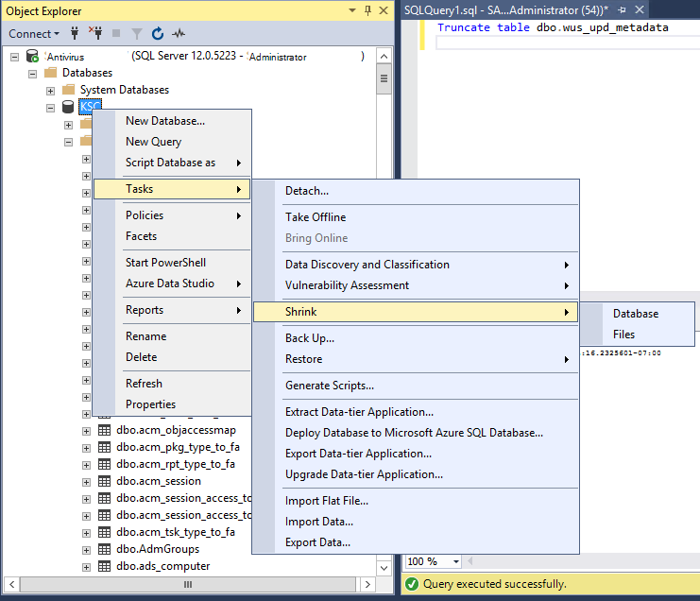Open the Policies submenu
This screenshot has height=601, width=700.
coord(172,215)
